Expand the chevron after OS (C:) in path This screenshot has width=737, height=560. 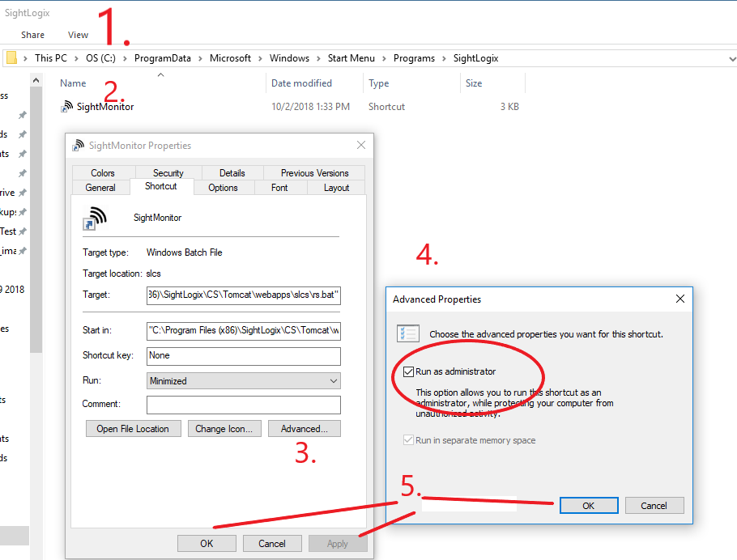click(125, 58)
